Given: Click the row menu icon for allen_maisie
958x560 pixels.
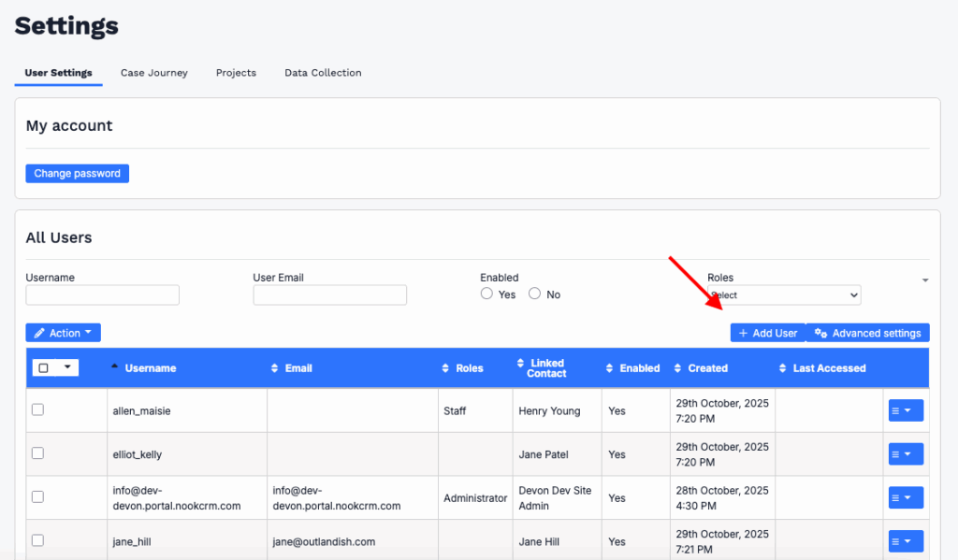Looking at the screenshot, I should click(x=904, y=410).
